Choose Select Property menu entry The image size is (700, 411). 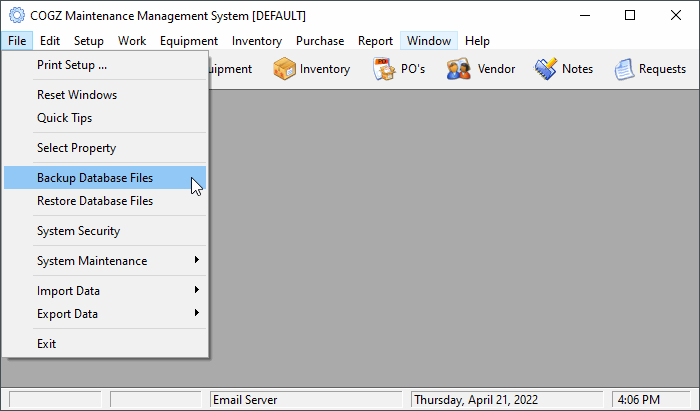[105, 148]
